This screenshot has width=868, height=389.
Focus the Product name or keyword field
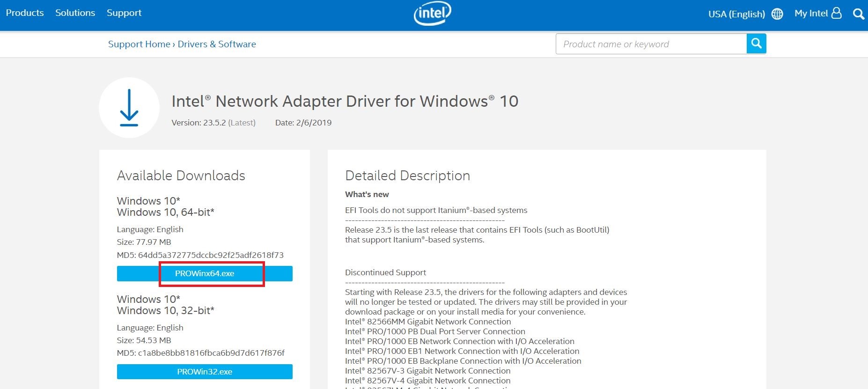[651, 44]
